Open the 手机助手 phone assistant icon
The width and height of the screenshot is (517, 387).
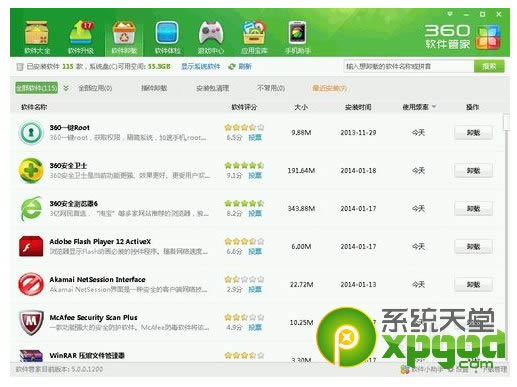[297, 37]
